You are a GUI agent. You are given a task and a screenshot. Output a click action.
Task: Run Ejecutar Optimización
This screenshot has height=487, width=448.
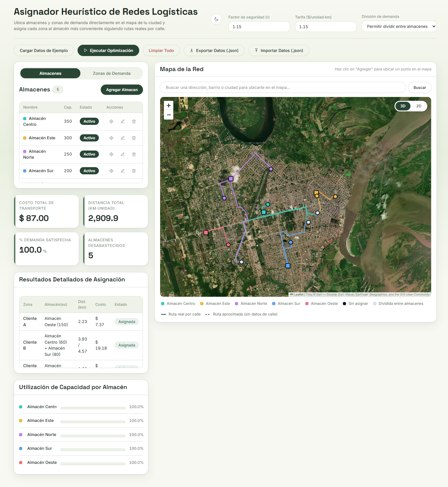[108, 50]
